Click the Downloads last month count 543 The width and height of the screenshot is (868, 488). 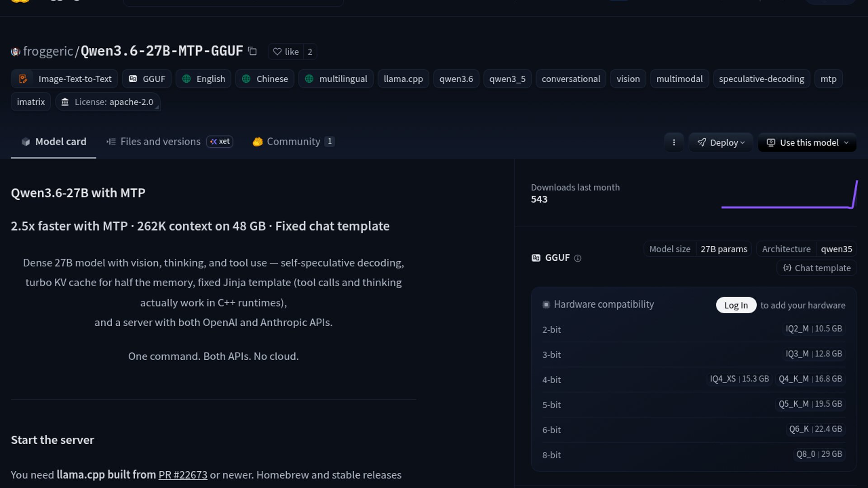(539, 199)
